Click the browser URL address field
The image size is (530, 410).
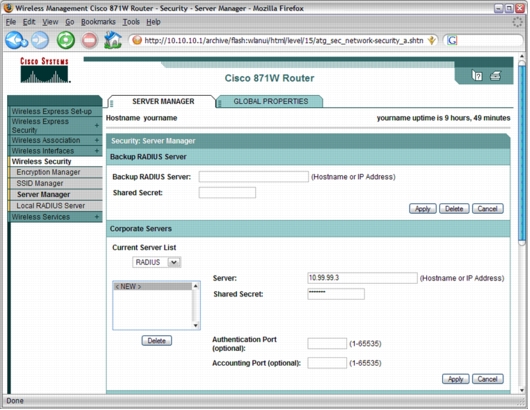[284, 41]
